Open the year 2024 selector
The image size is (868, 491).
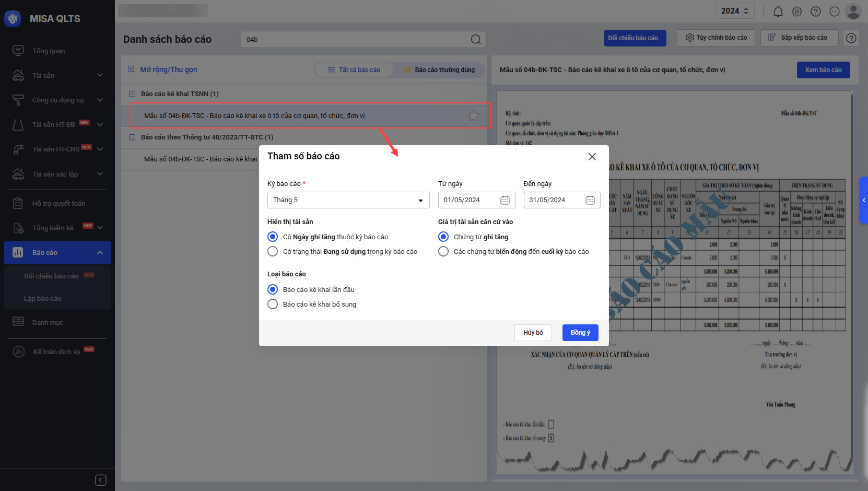(735, 11)
